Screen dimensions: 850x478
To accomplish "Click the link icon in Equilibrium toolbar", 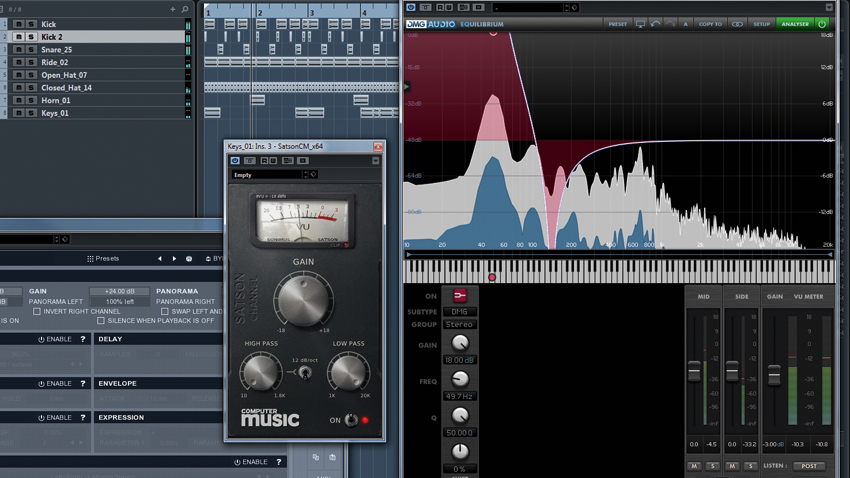I will (737, 24).
